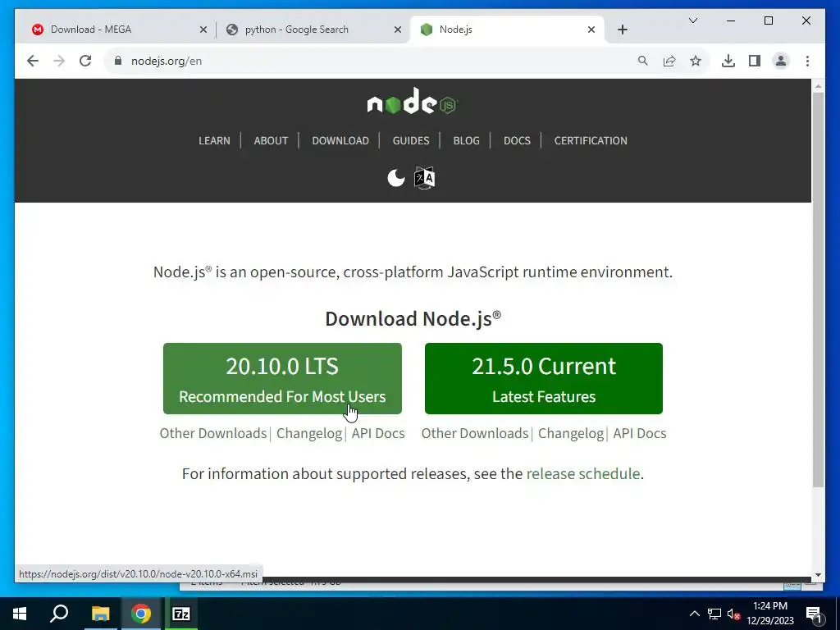840x630 pixels.
Task: Open 7-Zip from the taskbar
Action: pos(181,614)
